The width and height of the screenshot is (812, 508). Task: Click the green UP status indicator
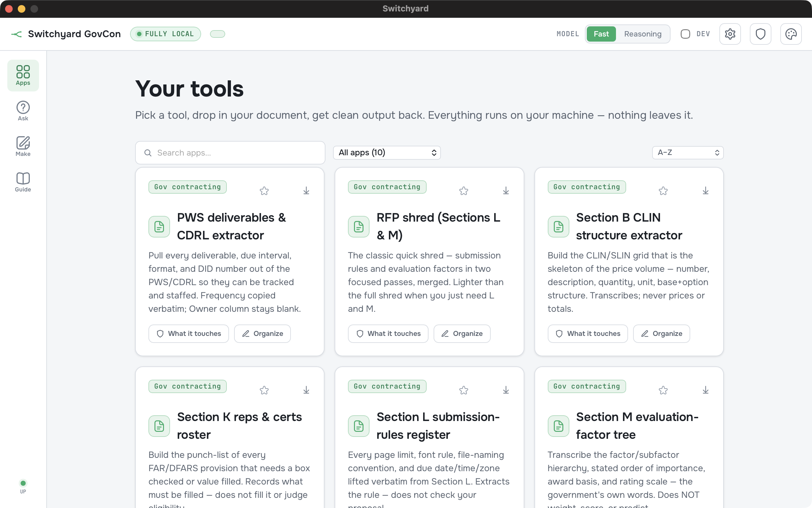point(23,483)
